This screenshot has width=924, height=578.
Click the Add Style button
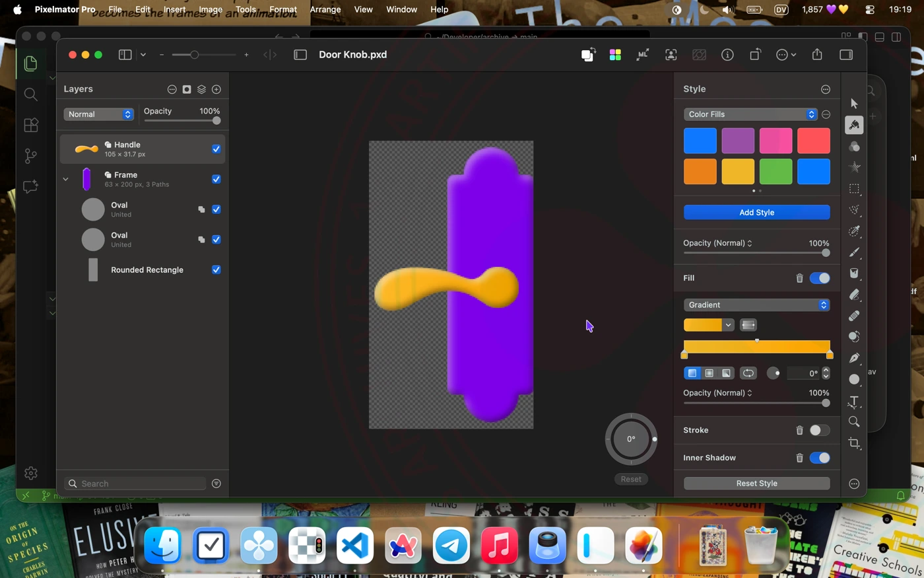pyautogui.click(x=756, y=212)
